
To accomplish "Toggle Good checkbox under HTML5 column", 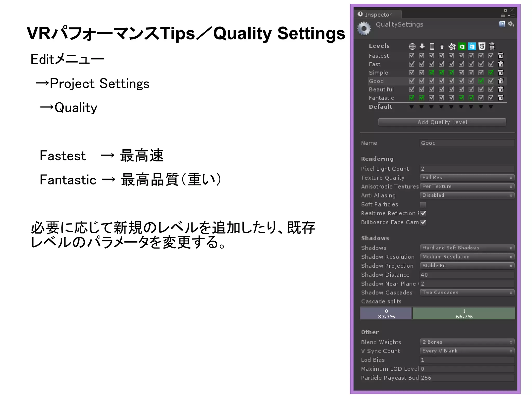I will point(481,81).
